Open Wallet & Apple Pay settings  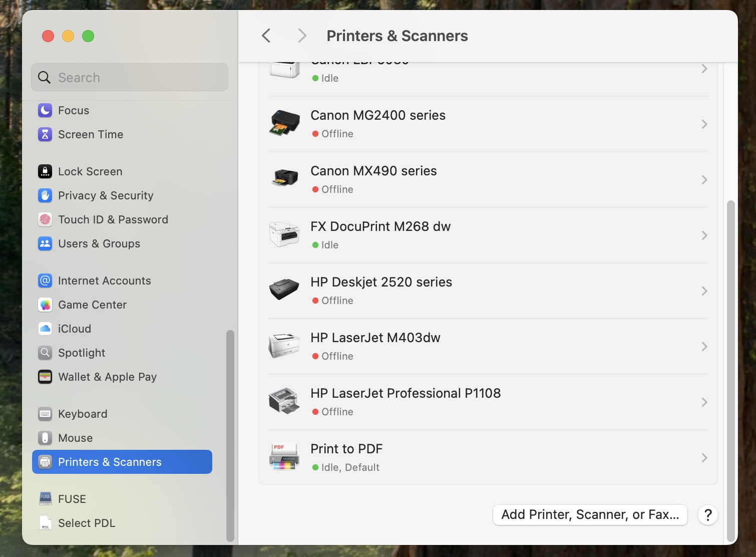tap(122, 377)
